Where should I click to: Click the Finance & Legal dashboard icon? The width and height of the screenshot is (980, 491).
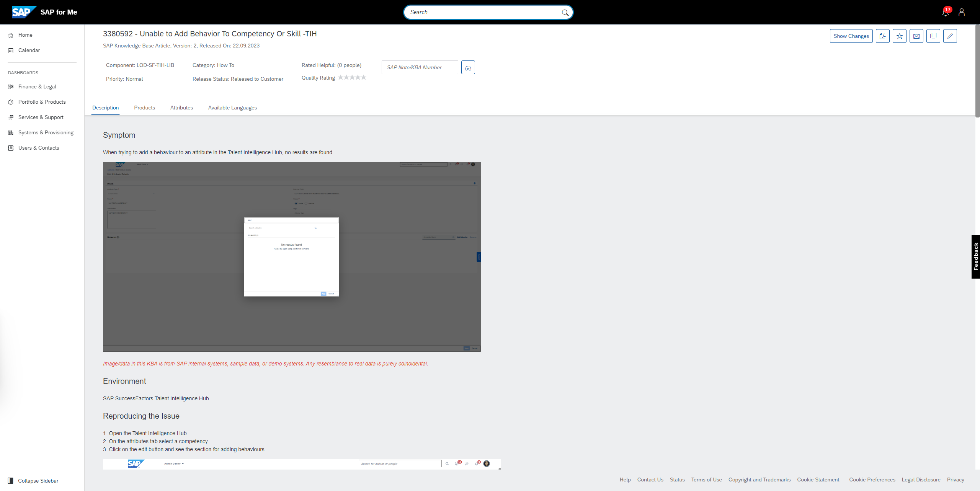[x=11, y=86]
